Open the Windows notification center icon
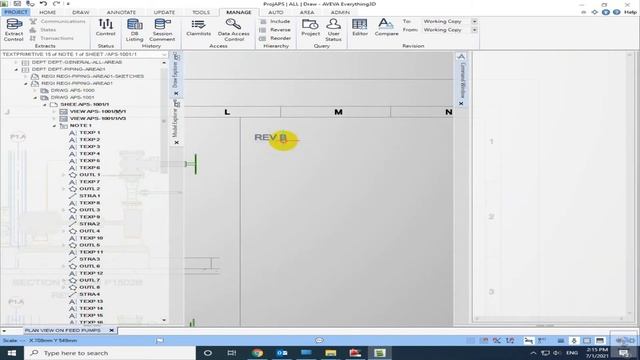The height and width of the screenshot is (360, 640). coord(624,353)
